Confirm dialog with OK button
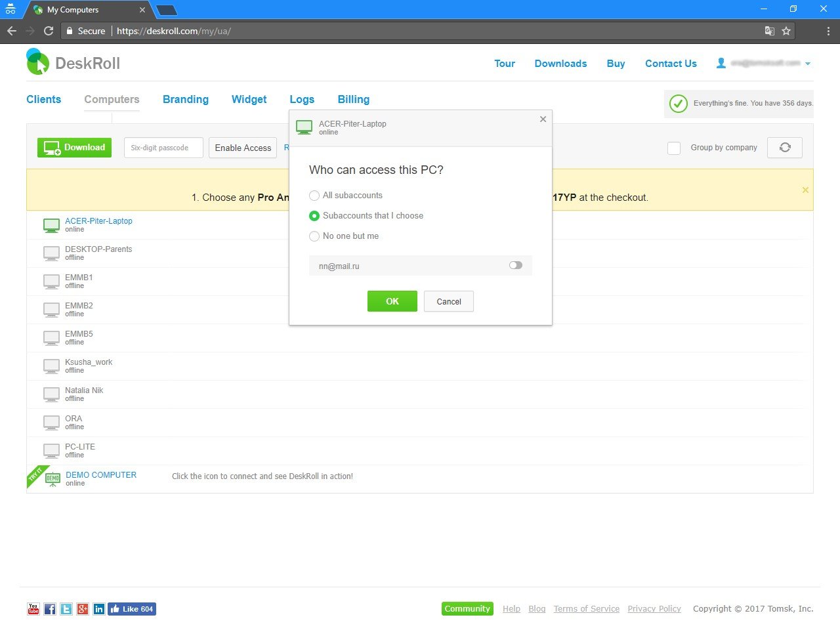Viewport: 840px width, 630px height. click(392, 301)
